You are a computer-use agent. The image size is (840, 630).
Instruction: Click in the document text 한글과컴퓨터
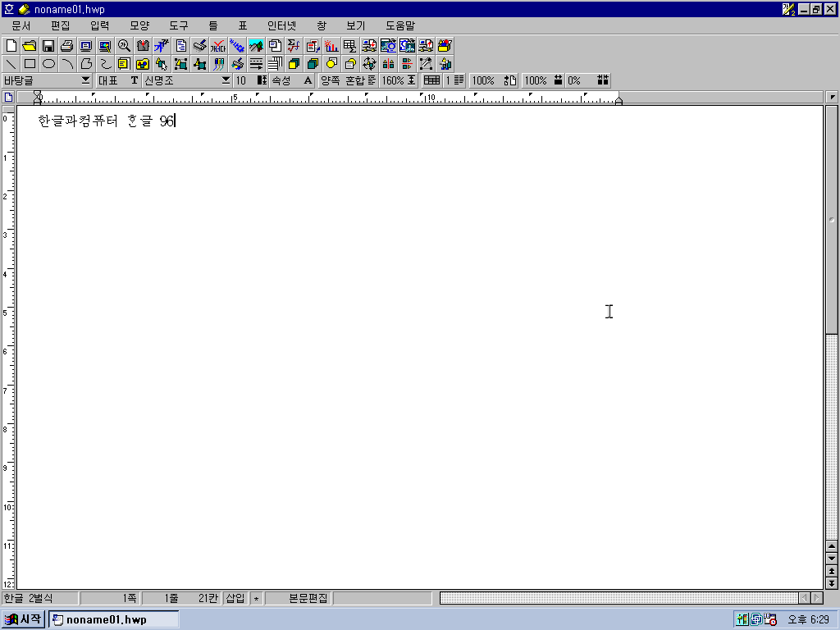[78, 121]
